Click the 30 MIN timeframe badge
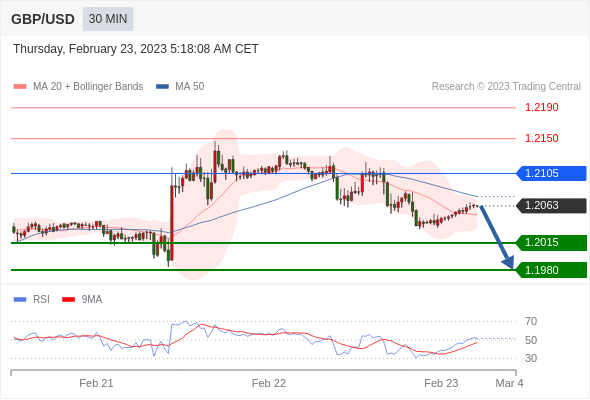The width and height of the screenshot is (590, 400). tap(108, 19)
